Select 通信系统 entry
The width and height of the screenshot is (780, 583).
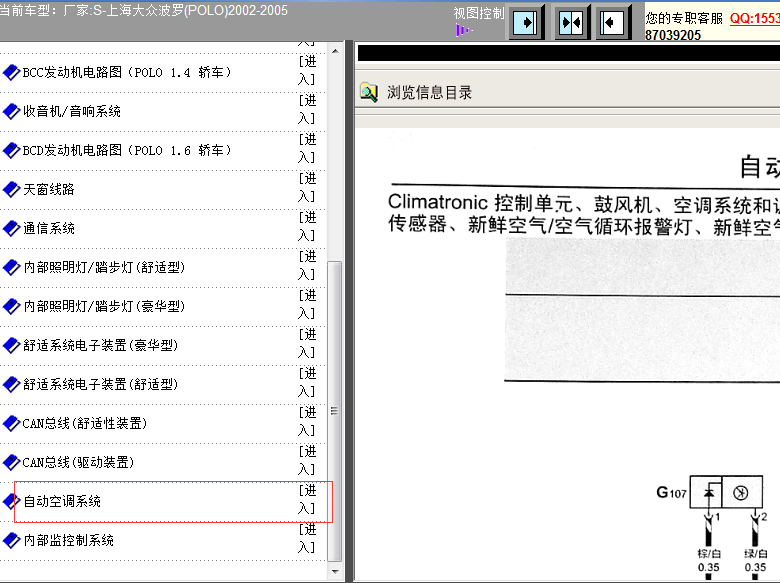click(x=49, y=228)
